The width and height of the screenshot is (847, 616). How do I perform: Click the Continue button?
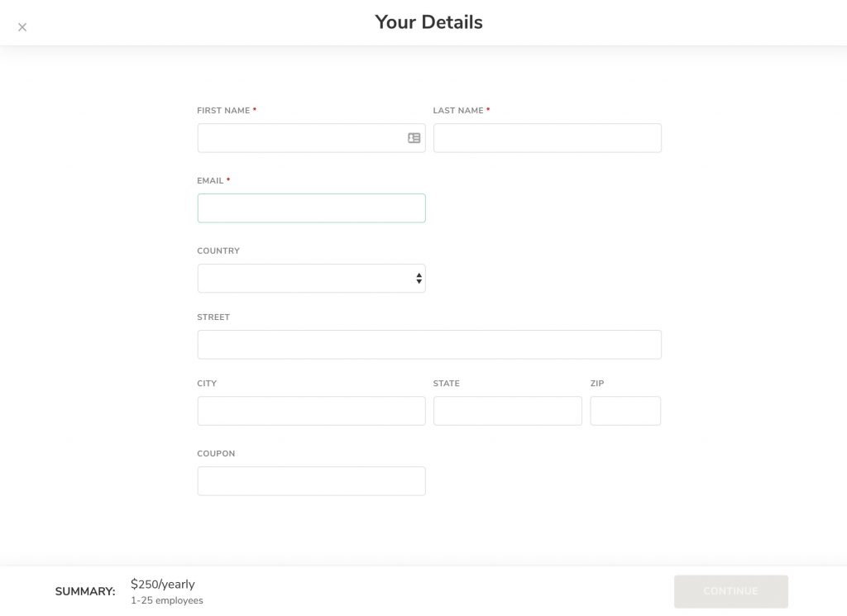click(x=731, y=592)
